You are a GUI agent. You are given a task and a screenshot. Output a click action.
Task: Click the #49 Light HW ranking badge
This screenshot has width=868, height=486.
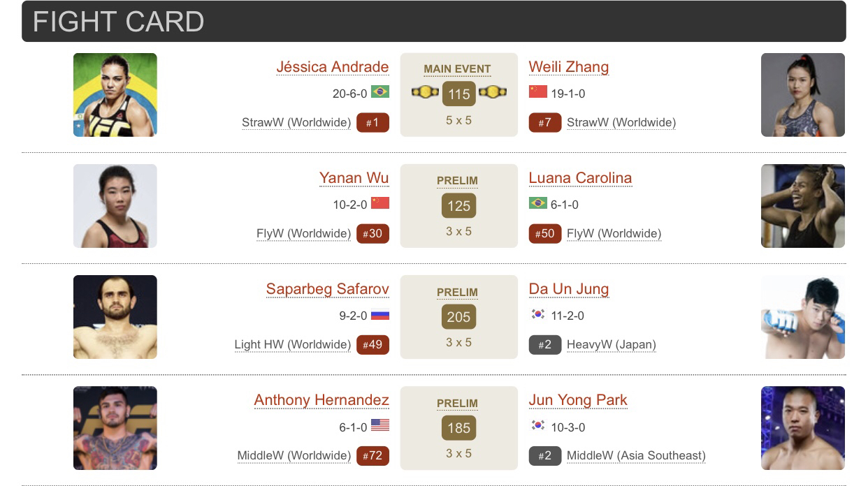tap(372, 345)
